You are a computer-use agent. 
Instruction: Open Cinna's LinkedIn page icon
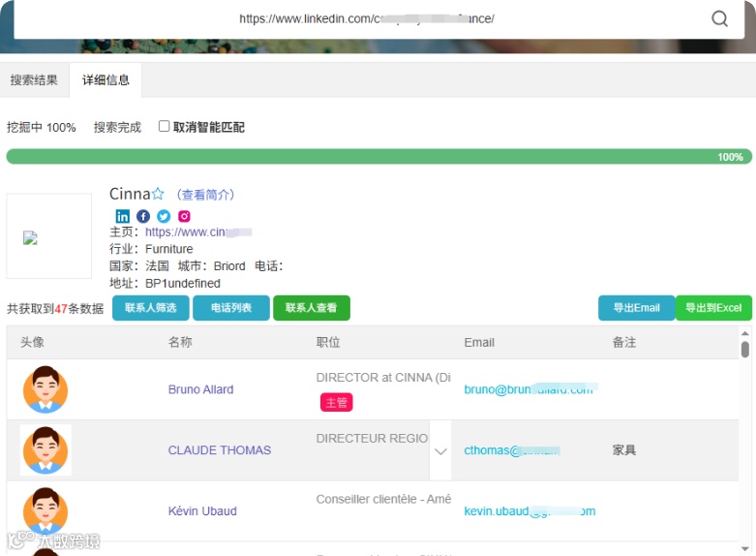pyautogui.click(x=123, y=216)
